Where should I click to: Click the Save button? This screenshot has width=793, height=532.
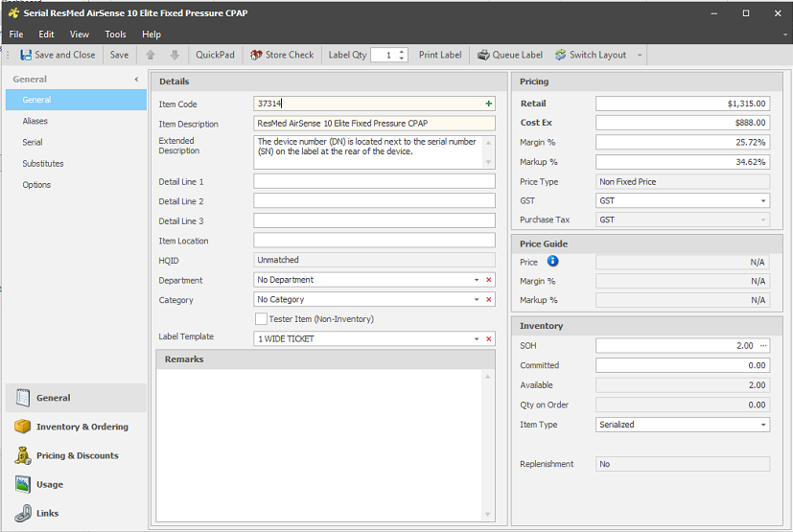pos(119,56)
